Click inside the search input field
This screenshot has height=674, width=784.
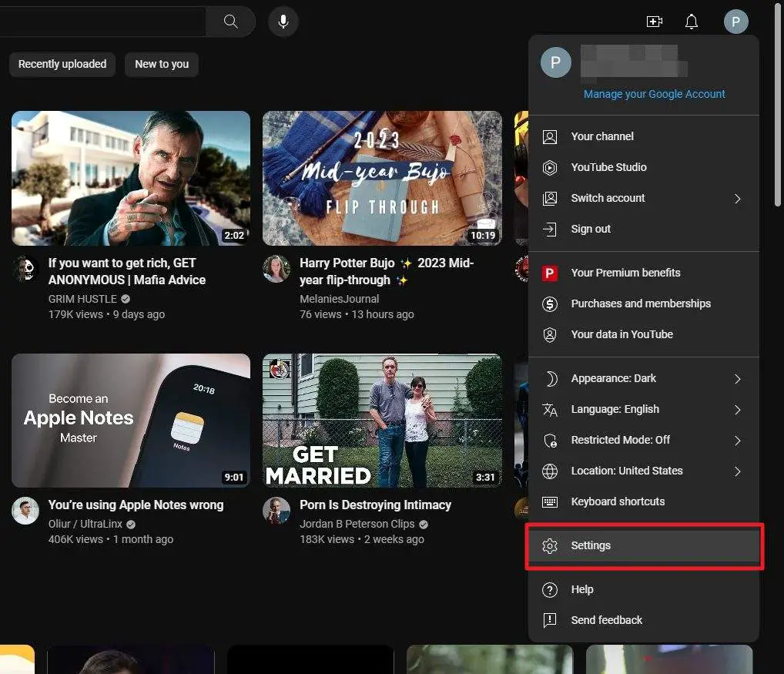pos(102,22)
